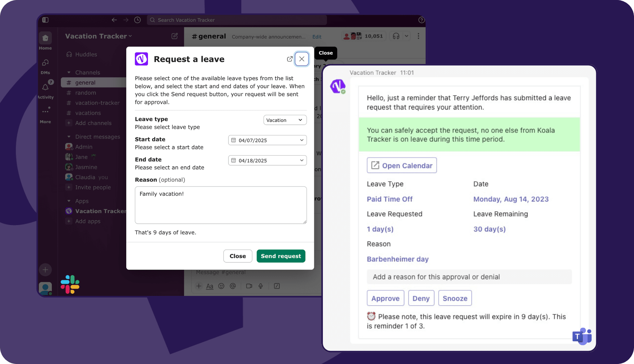Open help via the question mark icon
634x364 pixels.
[x=421, y=20]
